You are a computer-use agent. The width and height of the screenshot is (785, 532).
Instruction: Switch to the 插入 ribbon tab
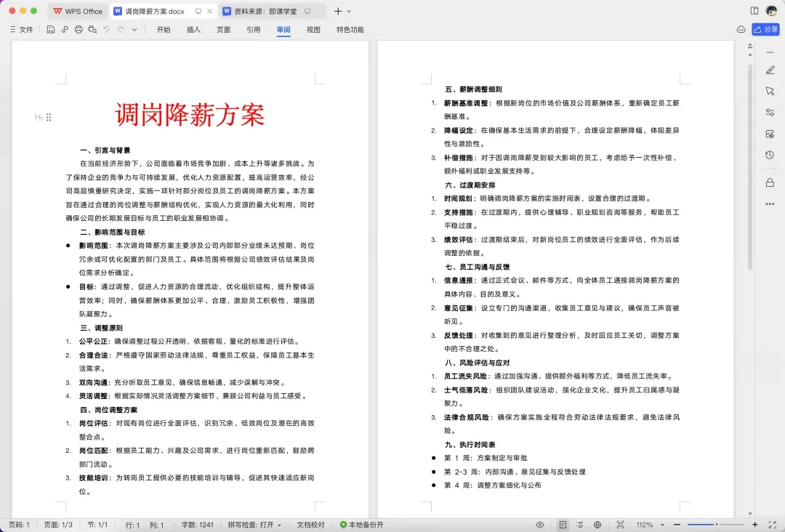pyautogui.click(x=194, y=30)
